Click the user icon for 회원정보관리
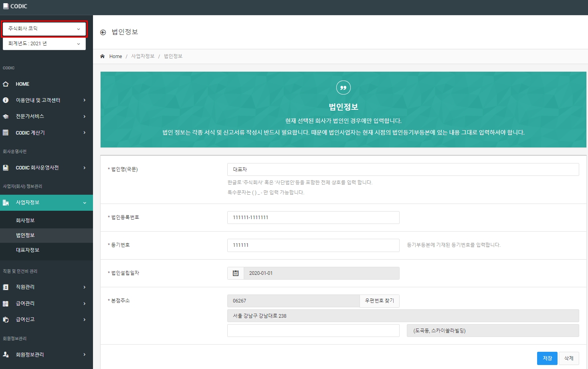Viewport: 588px width, 369px height. (x=6, y=355)
